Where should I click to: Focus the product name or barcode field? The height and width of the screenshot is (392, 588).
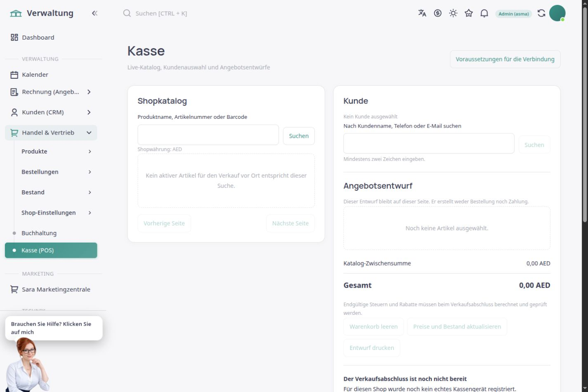208,135
